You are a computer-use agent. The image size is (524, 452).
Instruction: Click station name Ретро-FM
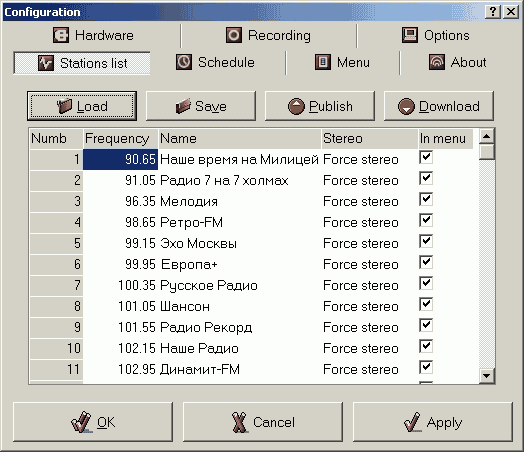tap(191, 222)
